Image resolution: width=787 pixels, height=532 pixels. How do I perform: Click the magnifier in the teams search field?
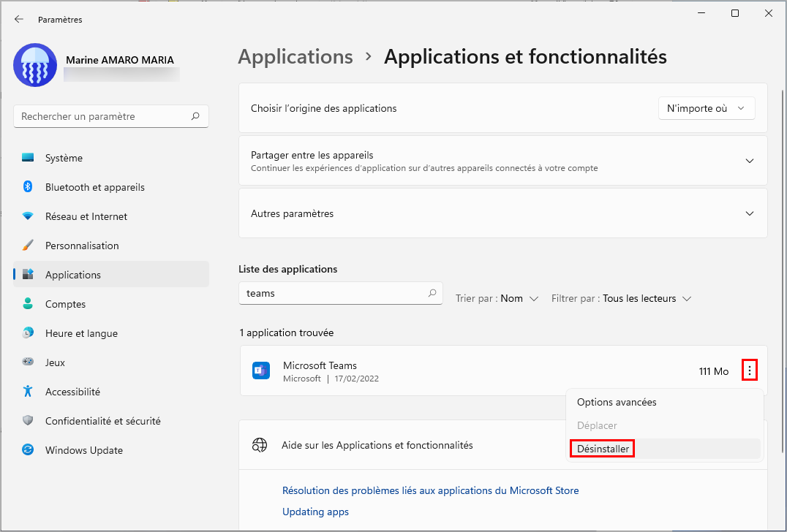coord(432,293)
